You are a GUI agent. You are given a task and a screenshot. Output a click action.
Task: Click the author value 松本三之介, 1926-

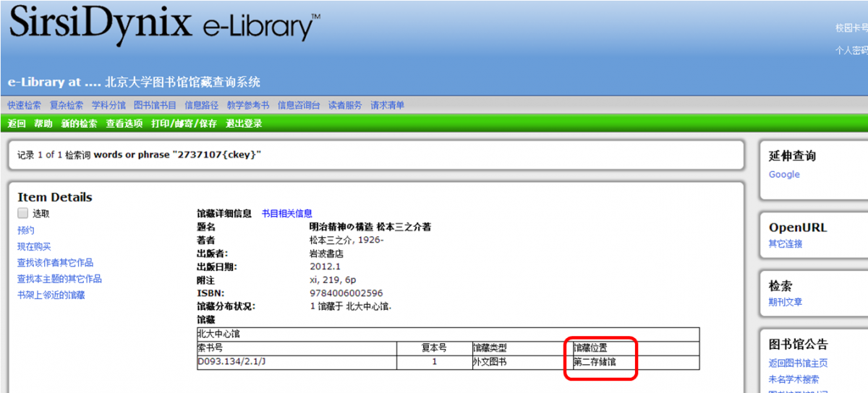click(x=346, y=240)
